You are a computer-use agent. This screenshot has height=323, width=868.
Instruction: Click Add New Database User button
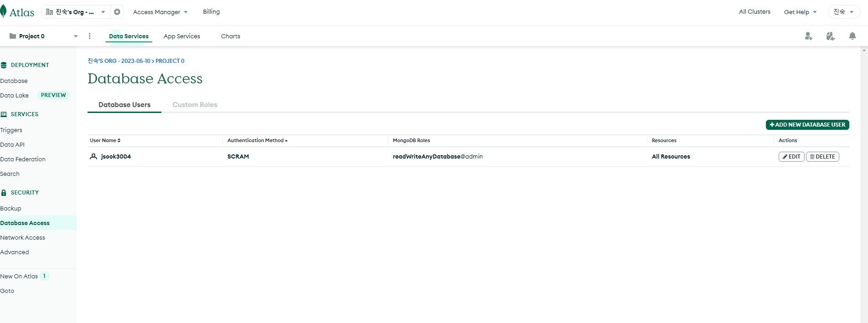point(807,125)
